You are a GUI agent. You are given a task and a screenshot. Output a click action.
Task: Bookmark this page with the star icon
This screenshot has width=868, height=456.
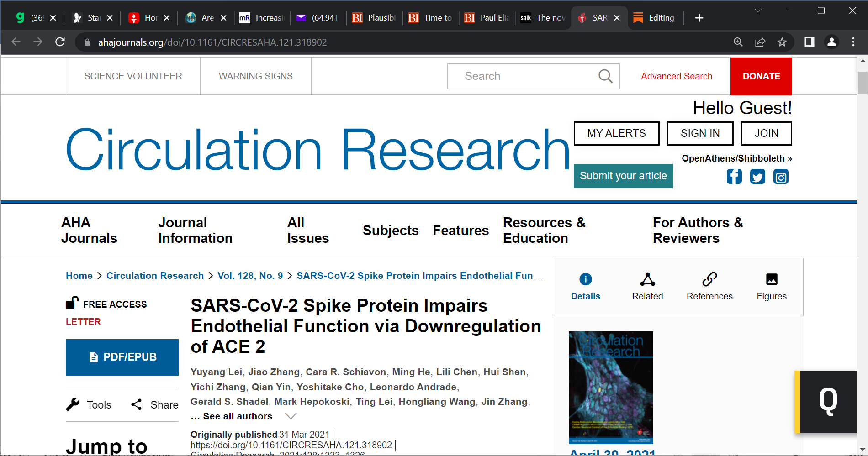pos(782,42)
